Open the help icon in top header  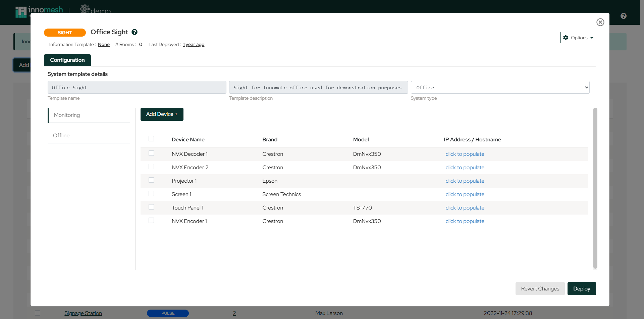coord(624,16)
